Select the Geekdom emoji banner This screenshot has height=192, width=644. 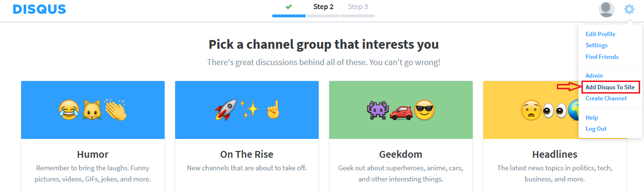(x=401, y=110)
